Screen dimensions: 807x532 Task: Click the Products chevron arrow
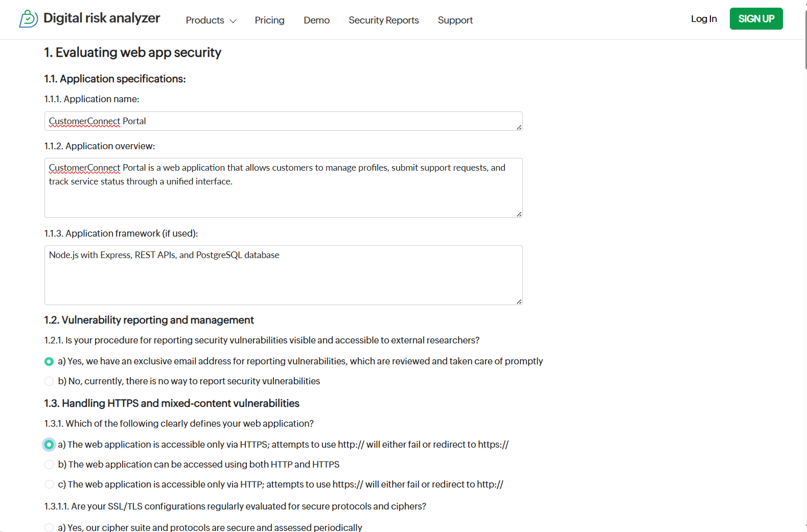tap(233, 21)
